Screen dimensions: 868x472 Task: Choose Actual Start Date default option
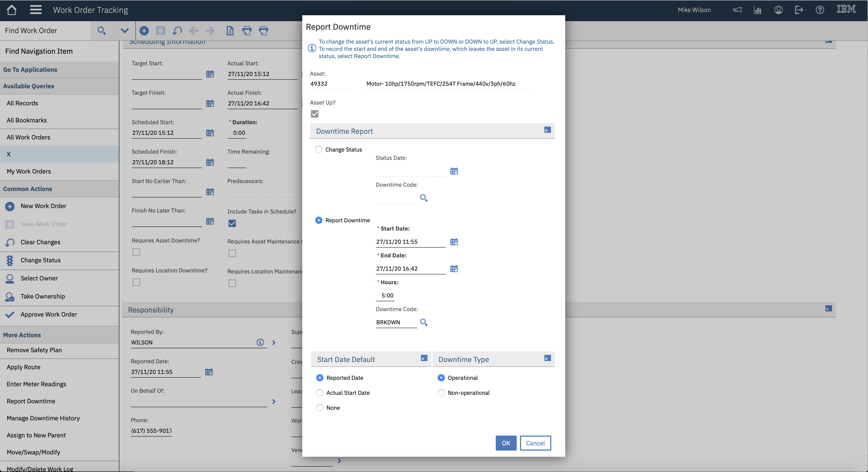(320, 393)
